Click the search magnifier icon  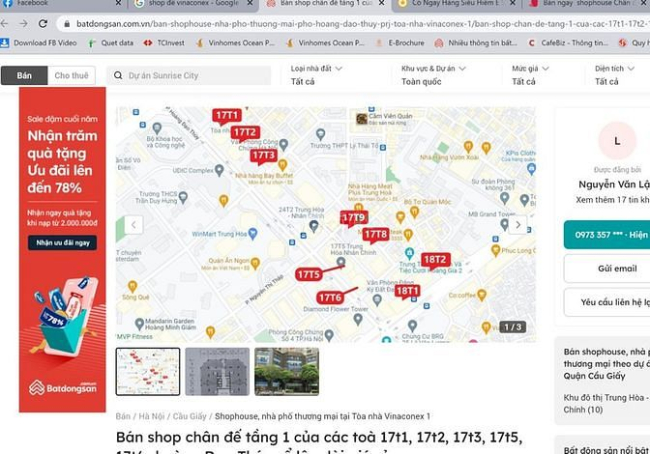click(118, 75)
